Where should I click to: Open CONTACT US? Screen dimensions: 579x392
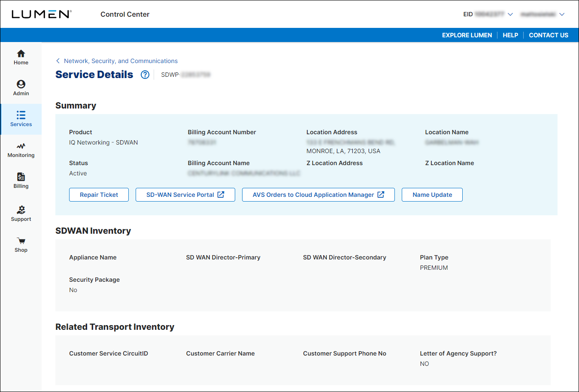pos(549,35)
